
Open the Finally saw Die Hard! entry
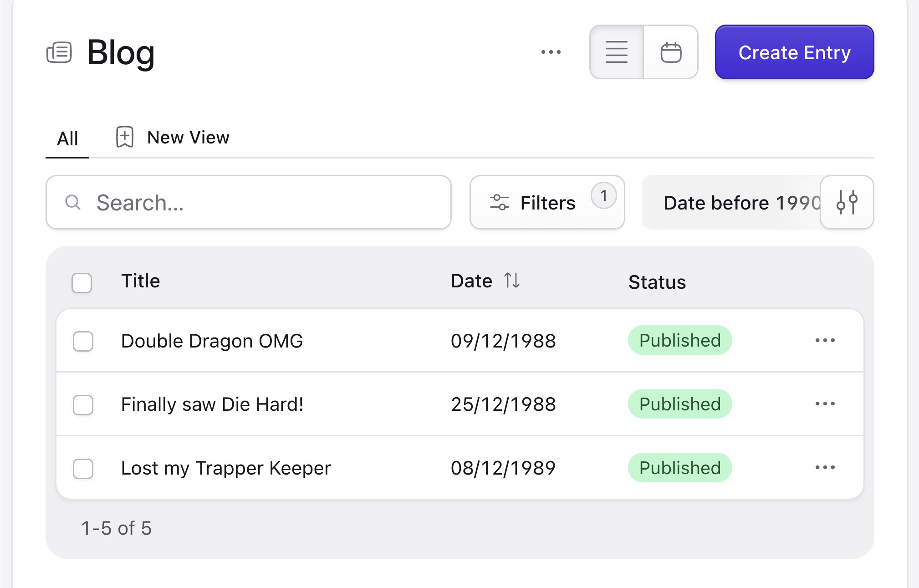212,404
